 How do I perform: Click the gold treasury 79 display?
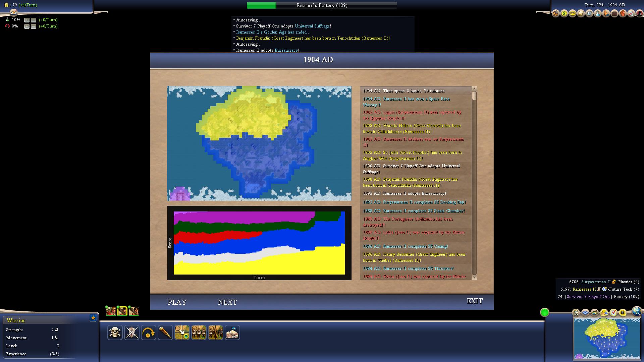click(20, 5)
